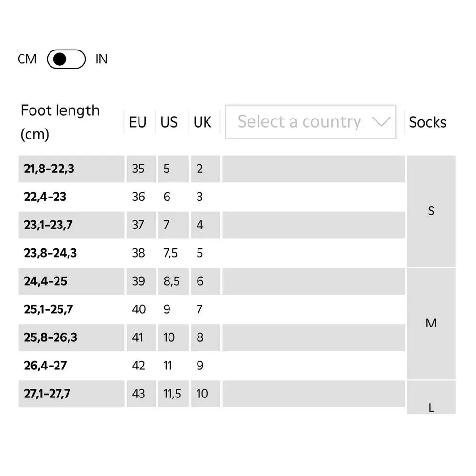Click the Foot length (cm) header
Viewport: 476px width, 476px height.
coord(60,122)
